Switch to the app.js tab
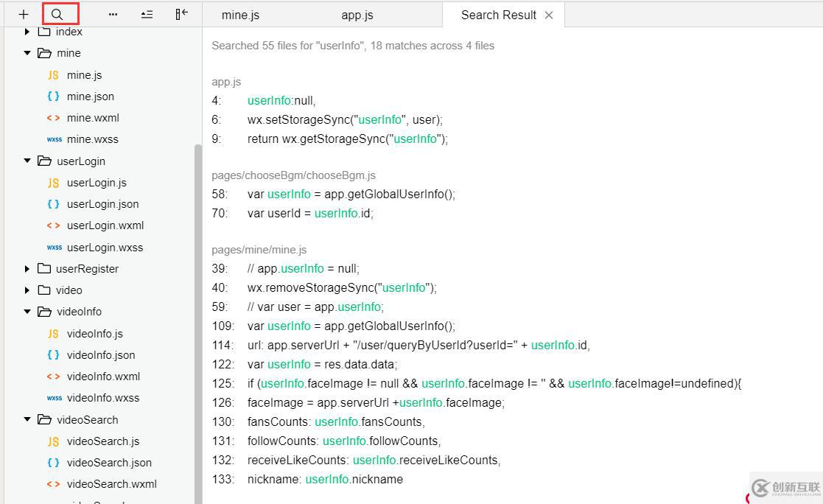Viewport: 823px width, 504px height. (x=357, y=15)
